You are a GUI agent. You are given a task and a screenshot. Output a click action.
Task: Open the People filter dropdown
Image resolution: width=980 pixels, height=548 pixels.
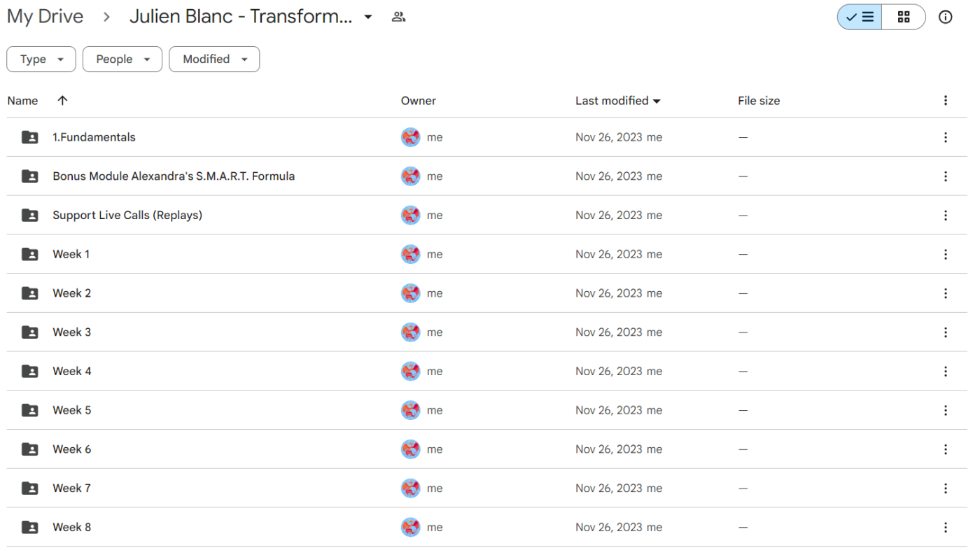tap(122, 59)
